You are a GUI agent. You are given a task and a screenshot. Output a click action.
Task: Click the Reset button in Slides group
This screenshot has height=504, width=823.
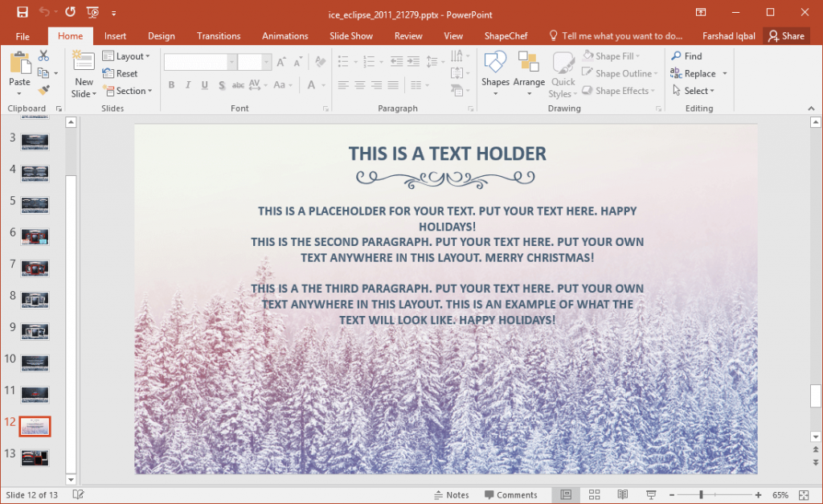(x=126, y=73)
